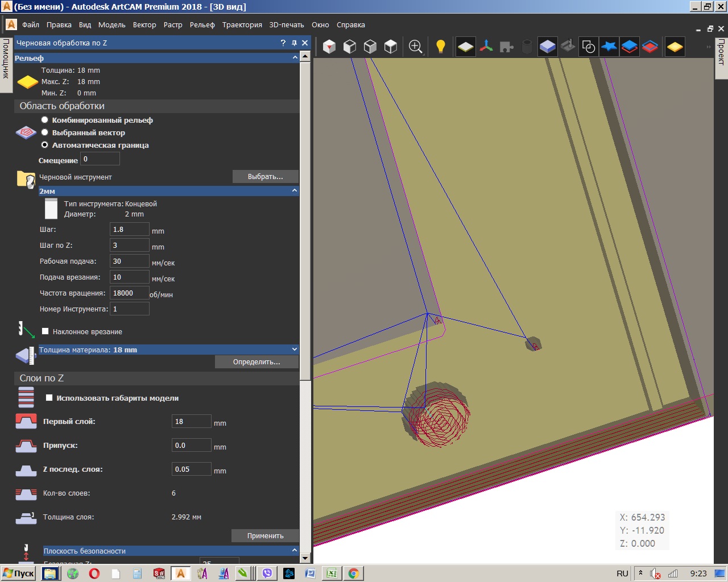This screenshot has width=728, height=582.
Task: Click the Выбрать... tool button
Action: coord(266,177)
